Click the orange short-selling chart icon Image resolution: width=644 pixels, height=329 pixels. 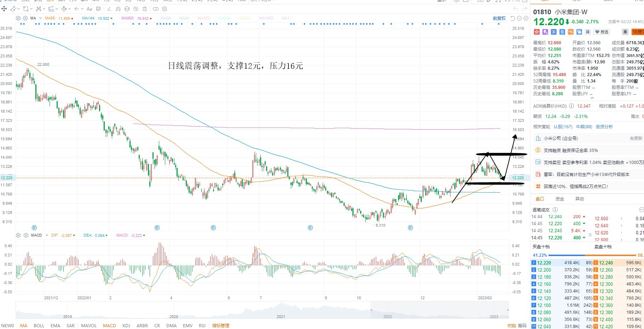tap(571, 32)
